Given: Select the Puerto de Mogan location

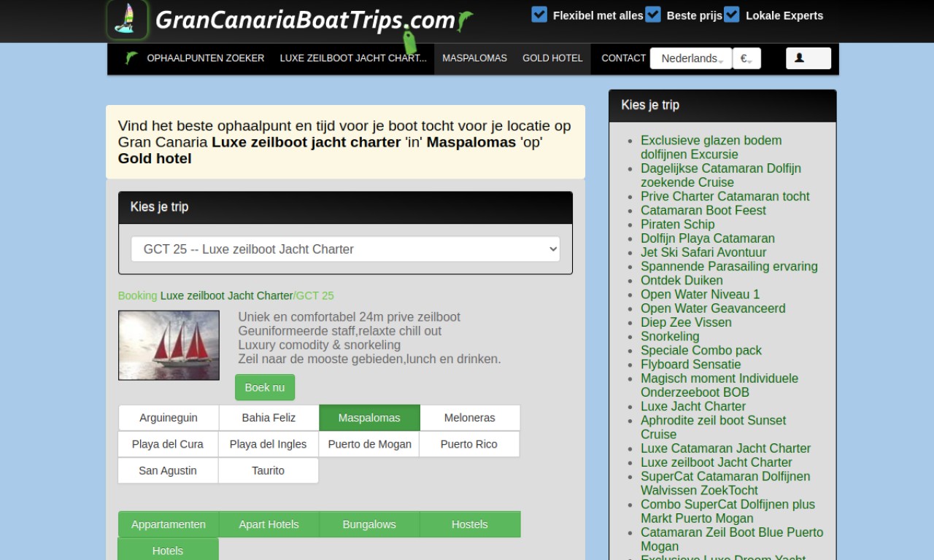Looking at the screenshot, I should click(x=369, y=444).
